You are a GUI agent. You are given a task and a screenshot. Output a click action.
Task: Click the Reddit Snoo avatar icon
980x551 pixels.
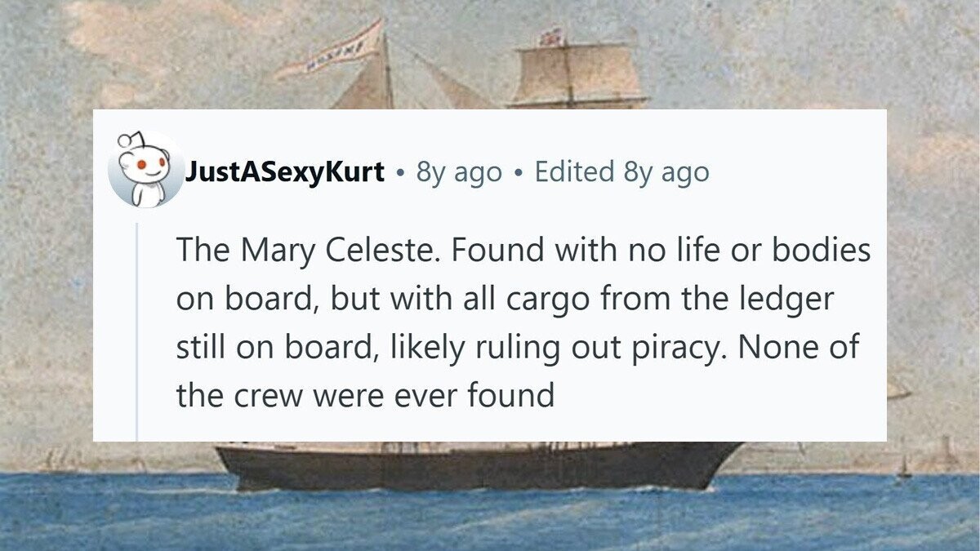click(145, 171)
